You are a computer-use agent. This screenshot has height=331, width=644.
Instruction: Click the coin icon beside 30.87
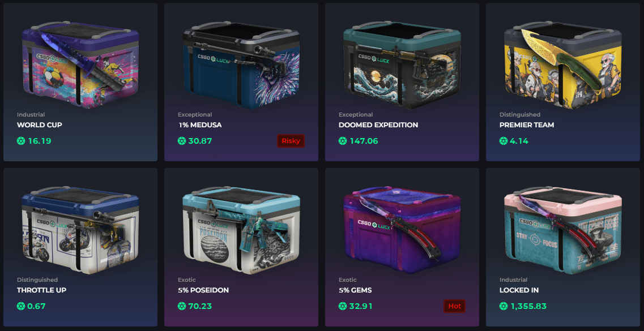coord(182,141)
